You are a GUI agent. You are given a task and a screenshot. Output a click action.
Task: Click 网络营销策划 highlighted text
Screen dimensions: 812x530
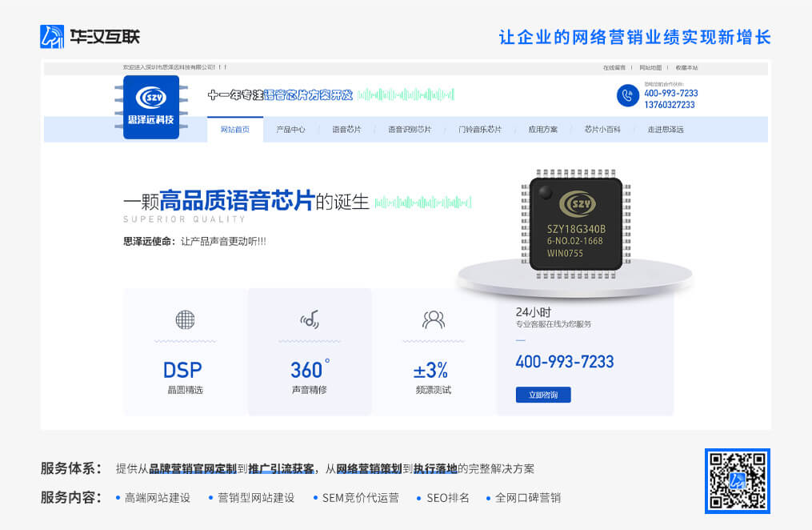[x=370, y=469]
